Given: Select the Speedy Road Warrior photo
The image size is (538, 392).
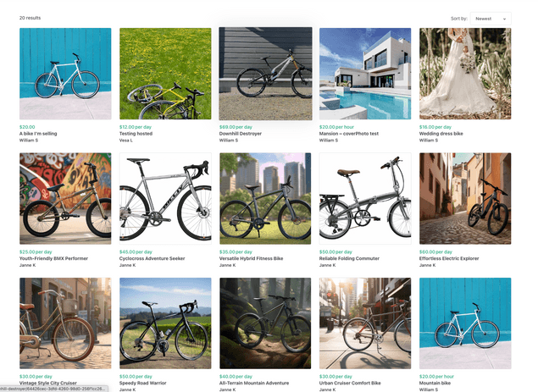Looking at the screenshot, I should tap(165, 323).
